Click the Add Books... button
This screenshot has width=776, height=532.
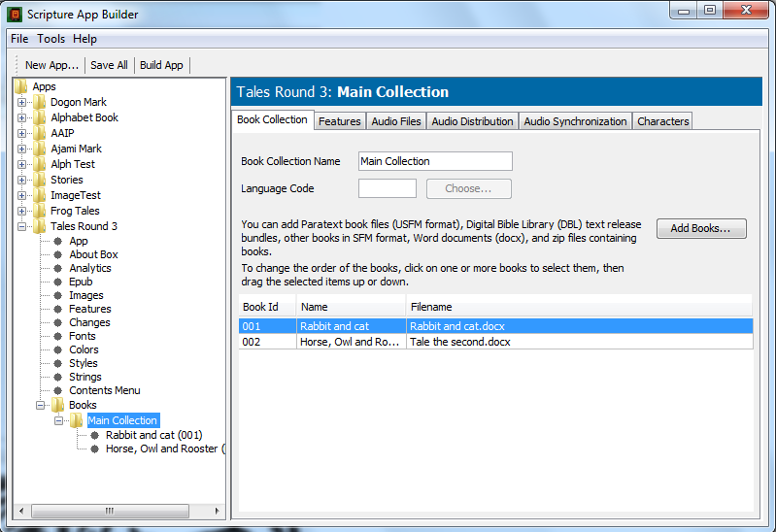[701, 228]
